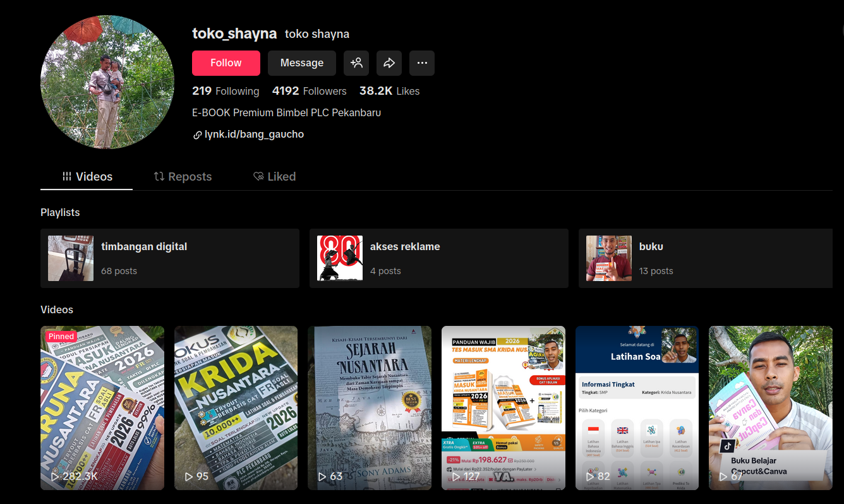This screenshot has height=504, width=844.
Task: Open the Krida Nusantara video with 95 views
Action: coord(236,407)
